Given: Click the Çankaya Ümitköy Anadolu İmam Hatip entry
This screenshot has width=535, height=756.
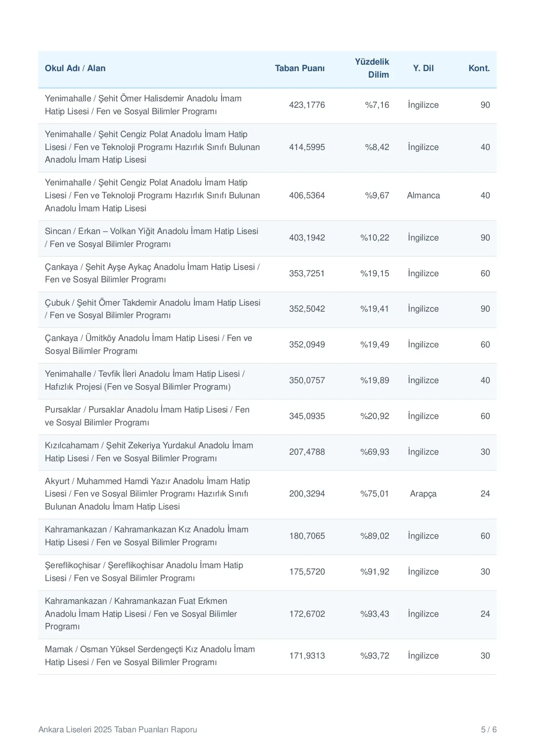Looking at the screenshot, I should pyautogui.click(x=149, y=345).
